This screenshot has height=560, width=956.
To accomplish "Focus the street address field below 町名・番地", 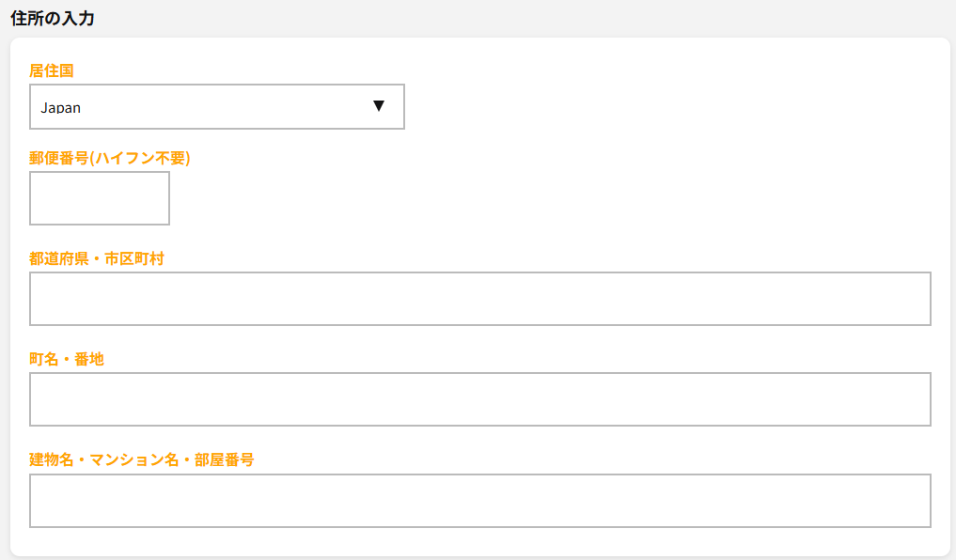I will [479, 399].
